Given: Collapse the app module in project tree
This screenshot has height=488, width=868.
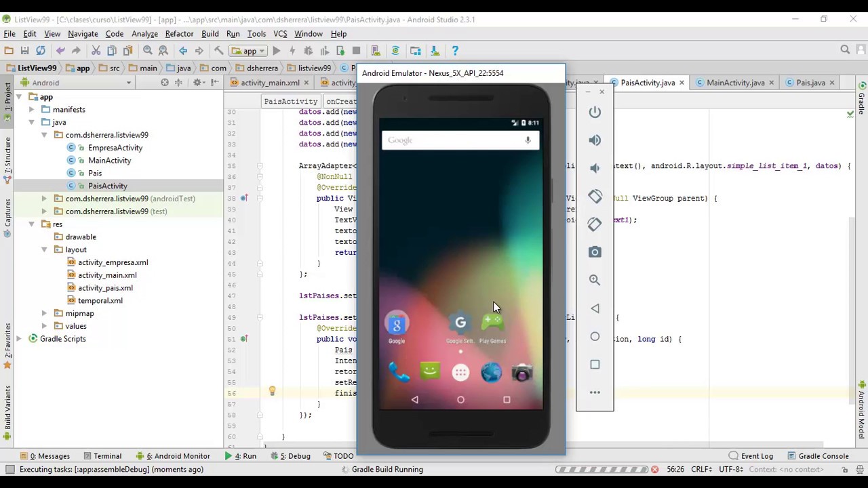Looking at the screenshot, I should pyautogui.click(x=18, y=97).
